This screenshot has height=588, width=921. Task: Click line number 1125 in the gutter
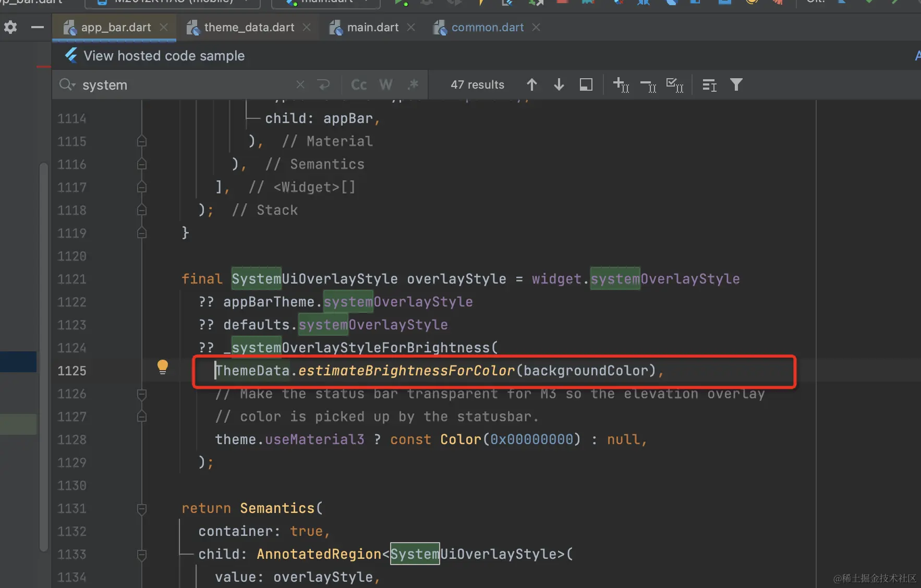point(72,371)
